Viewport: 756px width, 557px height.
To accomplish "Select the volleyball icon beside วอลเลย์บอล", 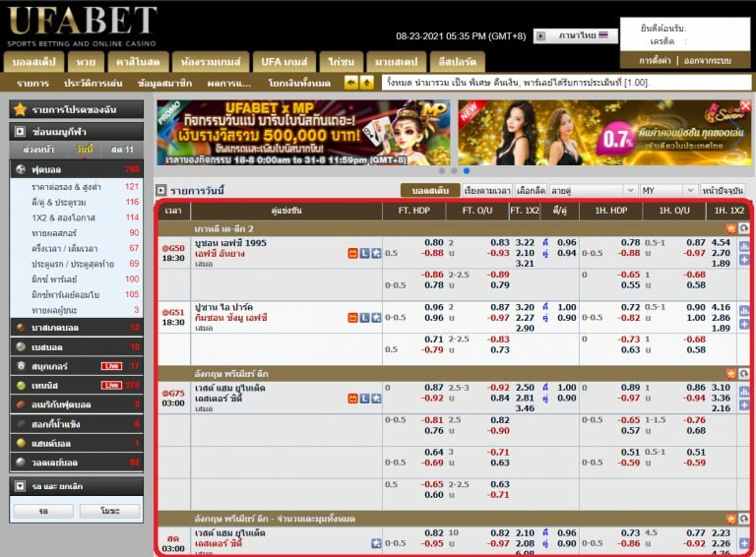I will point(21,463).
